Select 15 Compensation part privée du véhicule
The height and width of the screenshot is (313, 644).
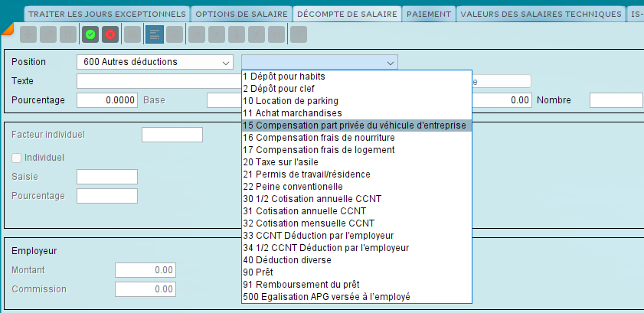(x=357, y=125)
